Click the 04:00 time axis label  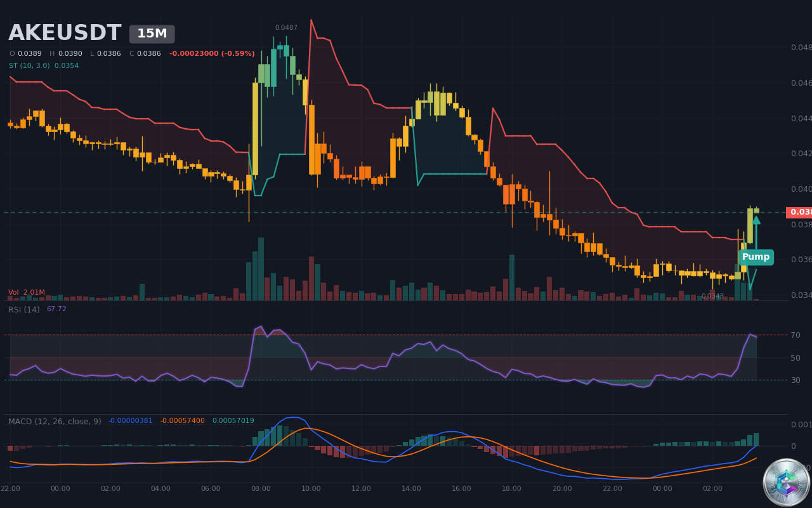160,489
